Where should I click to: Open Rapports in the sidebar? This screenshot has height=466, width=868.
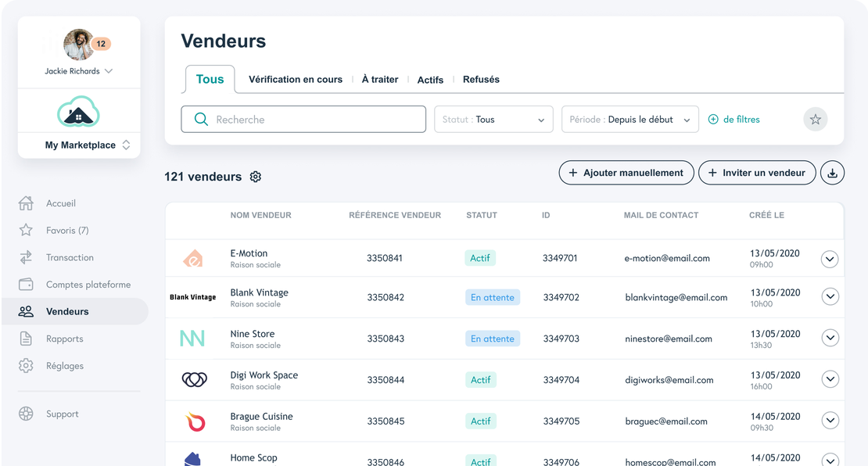[64, 339]
